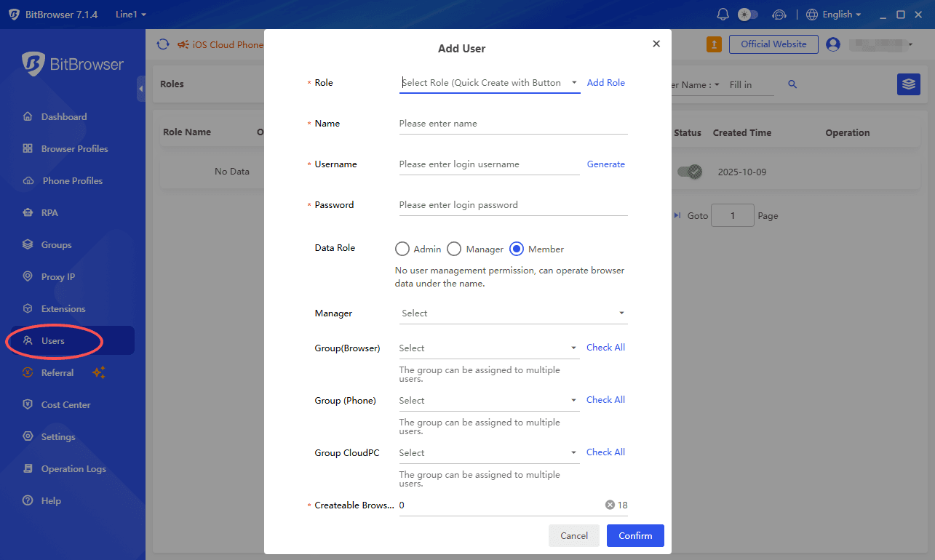Focus the Password input field
The image size is (935, 560).
(x=513, y=205)
